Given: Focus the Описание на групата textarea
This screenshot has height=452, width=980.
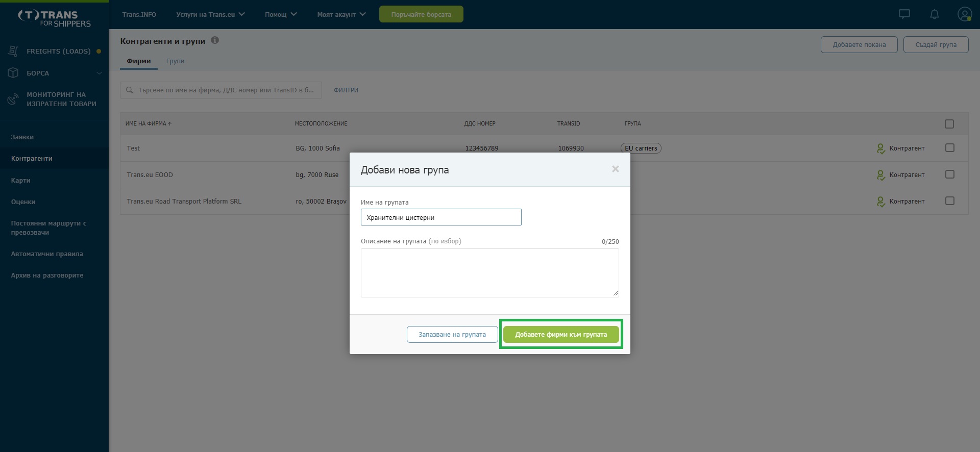Looking at the screenshot, I should [x=490, y=273].
